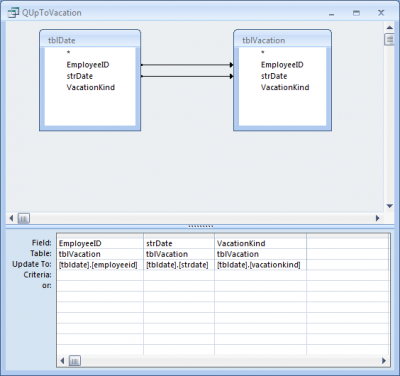The height and width of the screenshot is (376, 400).
Task: Click right arrow of grid horizontal scrollbar
Action: point(384,361)
